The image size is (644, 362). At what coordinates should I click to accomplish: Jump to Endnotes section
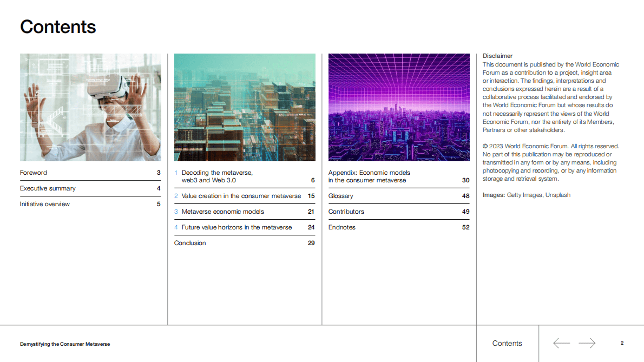click(342, 227)
